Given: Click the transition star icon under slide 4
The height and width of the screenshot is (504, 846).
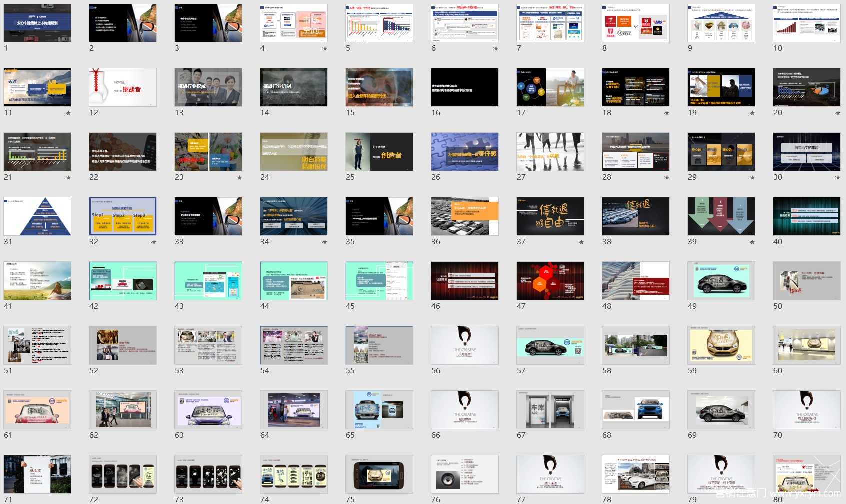Looking at the screenshot, I should point(325,49).
